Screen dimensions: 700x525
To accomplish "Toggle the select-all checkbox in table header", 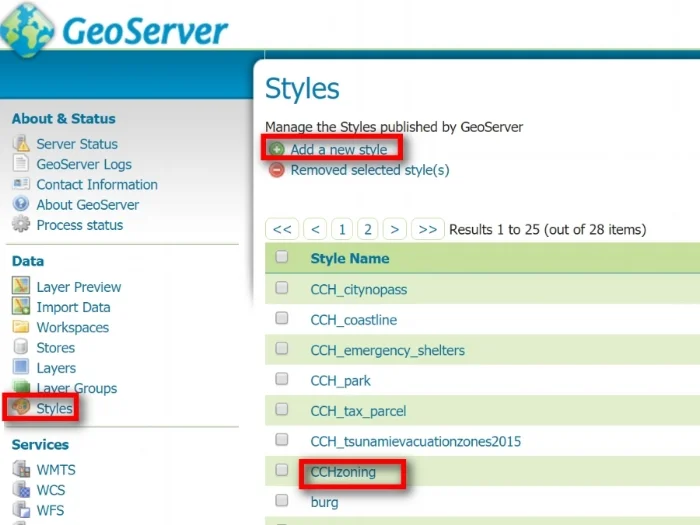I will 282,257.
